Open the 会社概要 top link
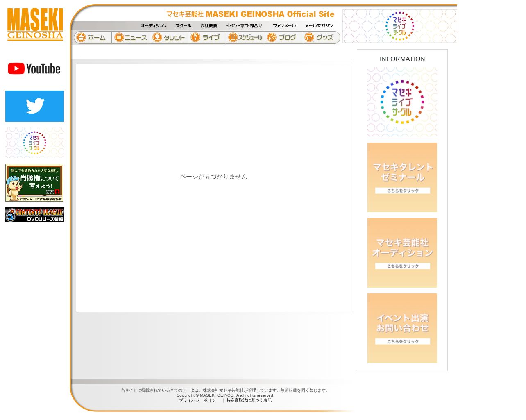The height and width of the screenshot is (420, 526). pos(209,26)
